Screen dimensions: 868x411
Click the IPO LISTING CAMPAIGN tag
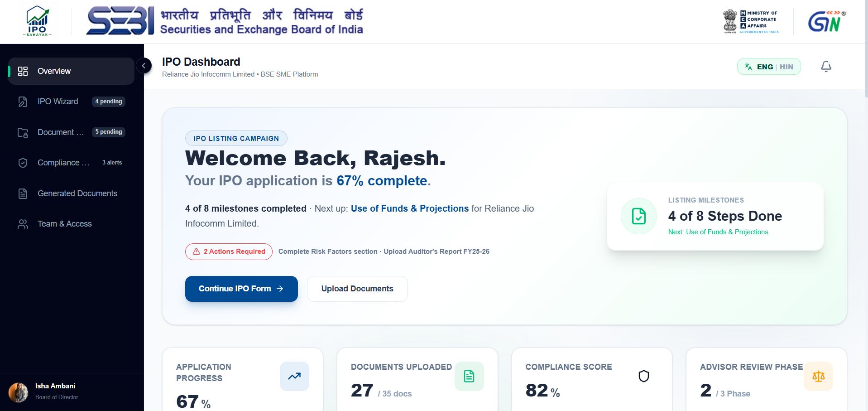coord(236,138)
